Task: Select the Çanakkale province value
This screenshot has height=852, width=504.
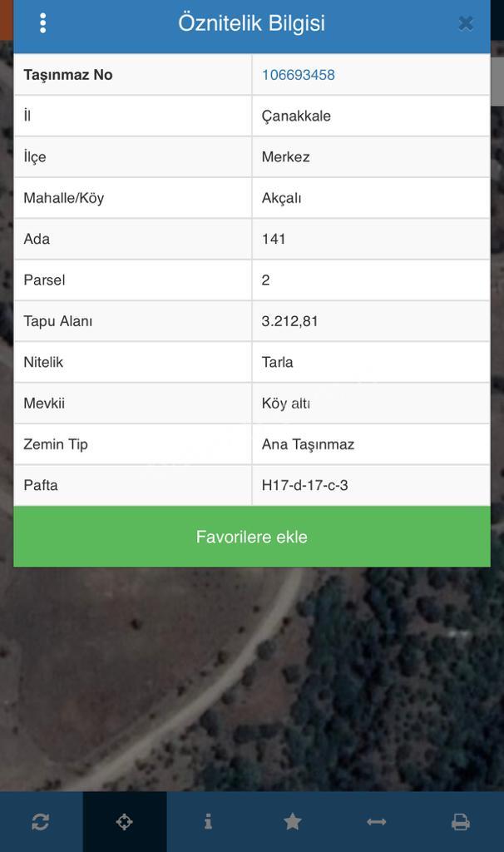Action: [296, 116]
